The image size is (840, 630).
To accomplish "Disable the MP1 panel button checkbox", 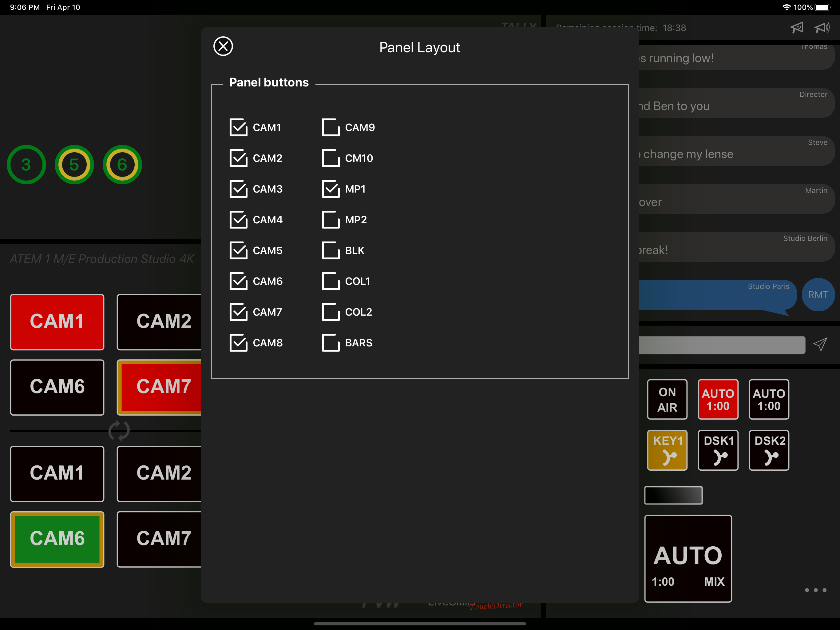I will click(x=331, y=189).
